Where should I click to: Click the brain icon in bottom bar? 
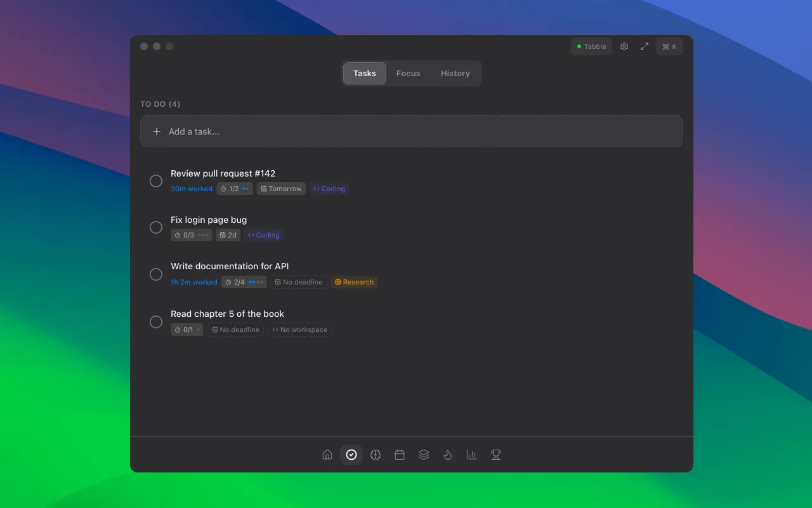(x=376, y=455)
